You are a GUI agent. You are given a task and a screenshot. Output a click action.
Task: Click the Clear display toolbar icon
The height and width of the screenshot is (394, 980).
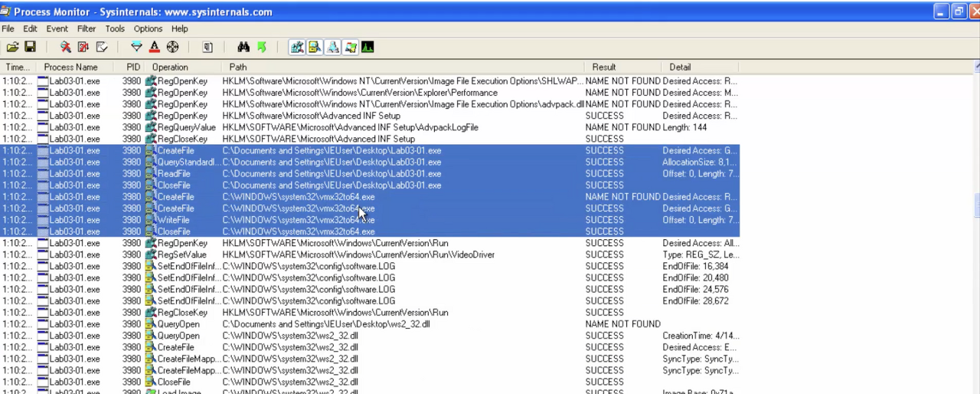(x=101, y=47)
